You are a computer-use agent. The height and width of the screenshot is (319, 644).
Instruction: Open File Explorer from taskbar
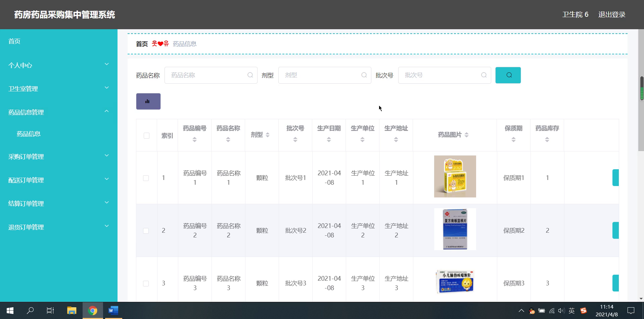point(72,311)
